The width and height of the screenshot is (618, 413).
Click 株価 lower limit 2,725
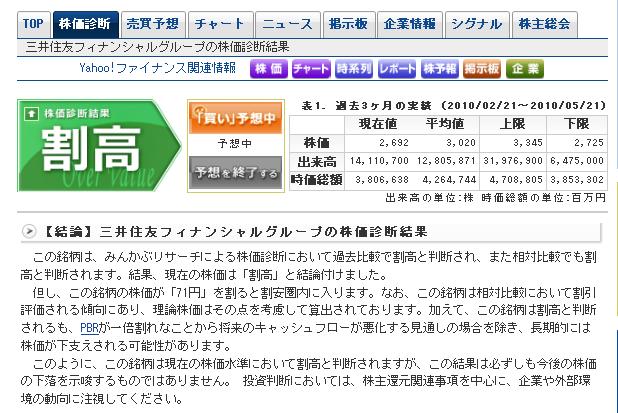[589, 143]
